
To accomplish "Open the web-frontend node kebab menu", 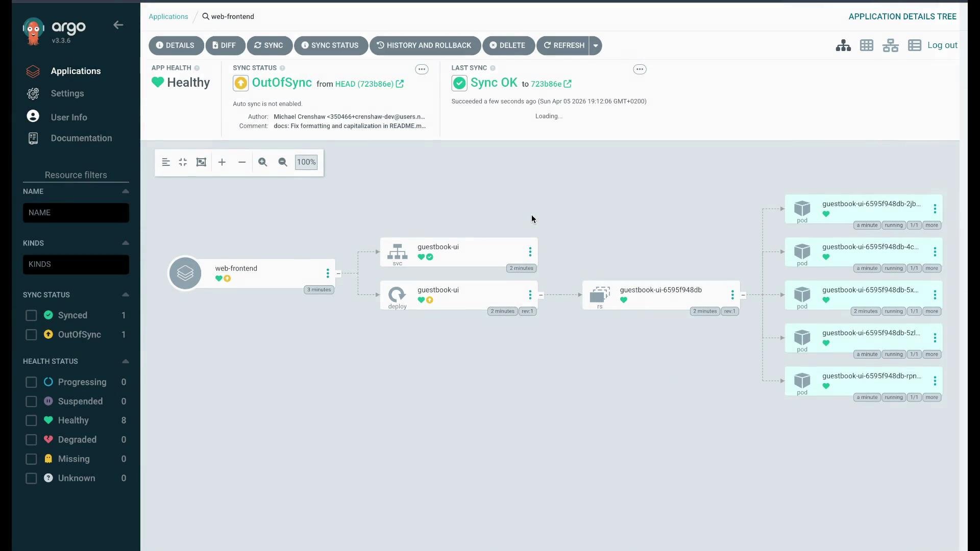I will click(x=328, y=273).
